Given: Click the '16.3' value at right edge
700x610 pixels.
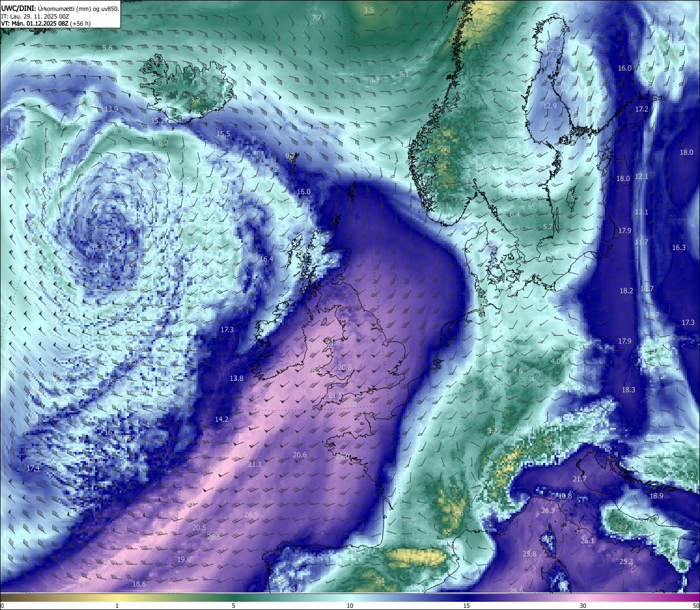Looking at the screenshot, I should tap(679, 247).
